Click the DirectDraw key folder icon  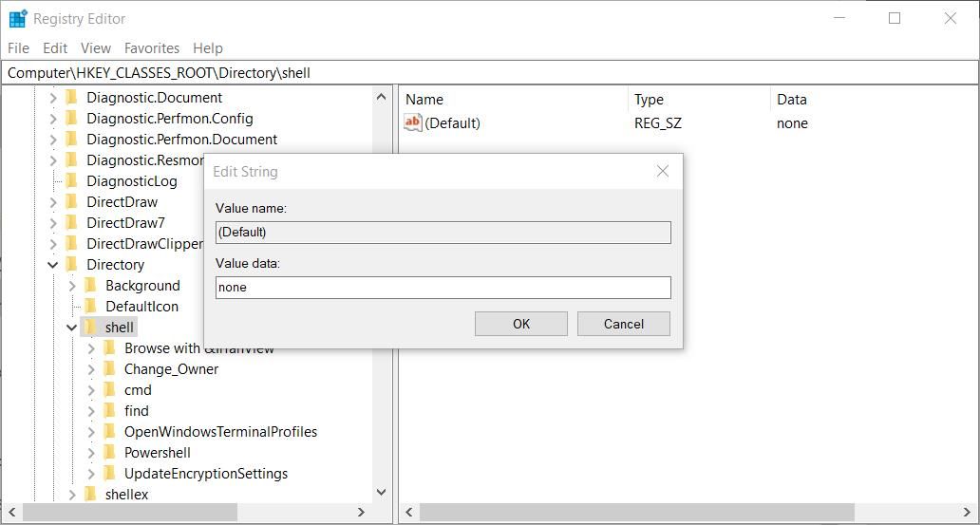[x=71, y=202]
